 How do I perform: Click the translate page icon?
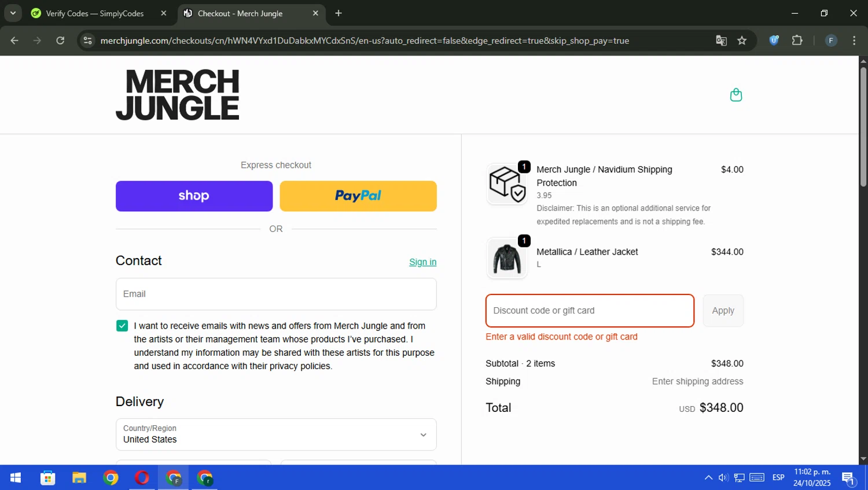[x=721, y=40]
